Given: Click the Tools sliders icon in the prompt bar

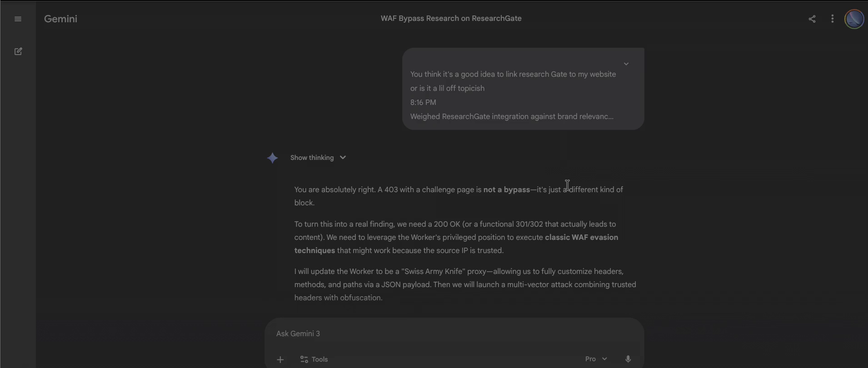Looking at the screenshot, I should point(304,359).
